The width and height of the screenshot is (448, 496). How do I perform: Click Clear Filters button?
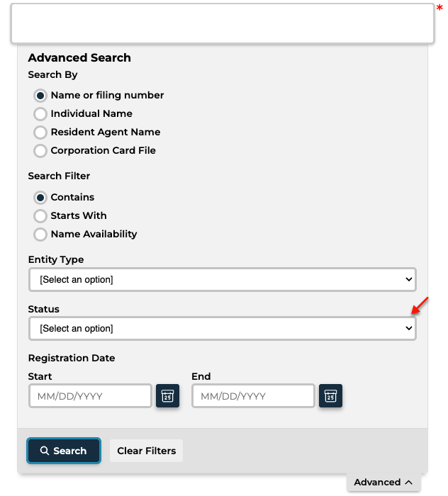pyautogui.click(x=146, y=451)
